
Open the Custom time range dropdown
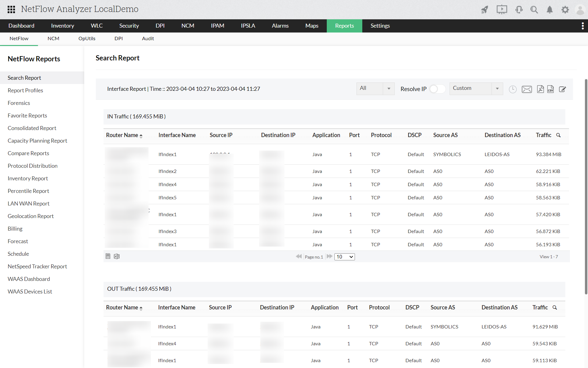pos(497,89)
